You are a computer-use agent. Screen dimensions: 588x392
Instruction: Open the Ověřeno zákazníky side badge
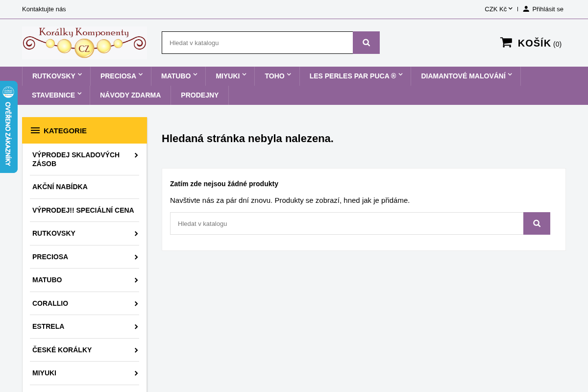[x=8, y=127]
